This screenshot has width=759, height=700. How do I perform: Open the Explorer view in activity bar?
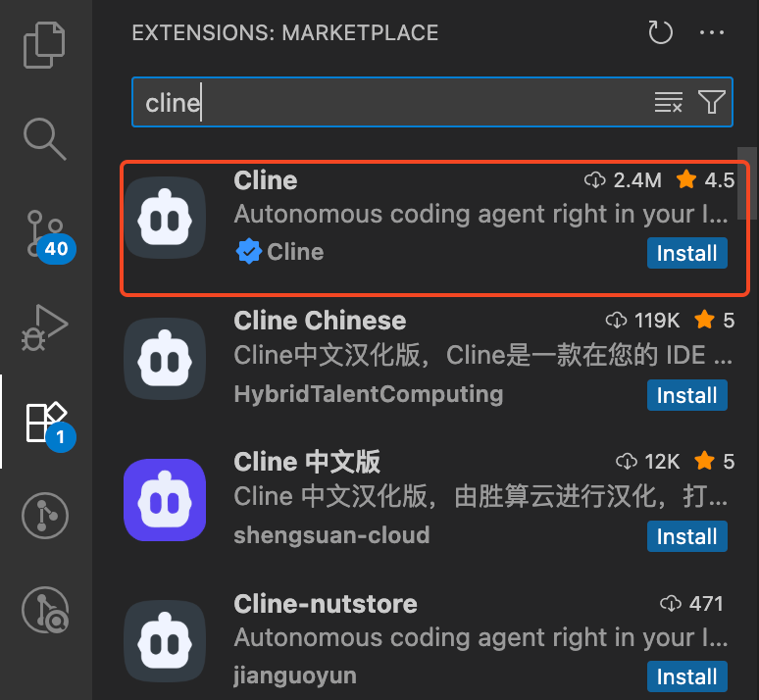(44, 44)
